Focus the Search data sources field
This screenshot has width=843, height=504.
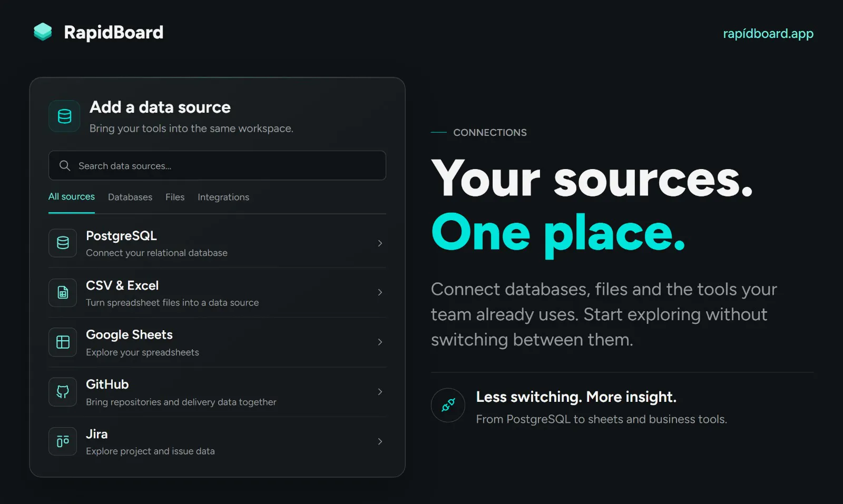(x=217, y=166)
